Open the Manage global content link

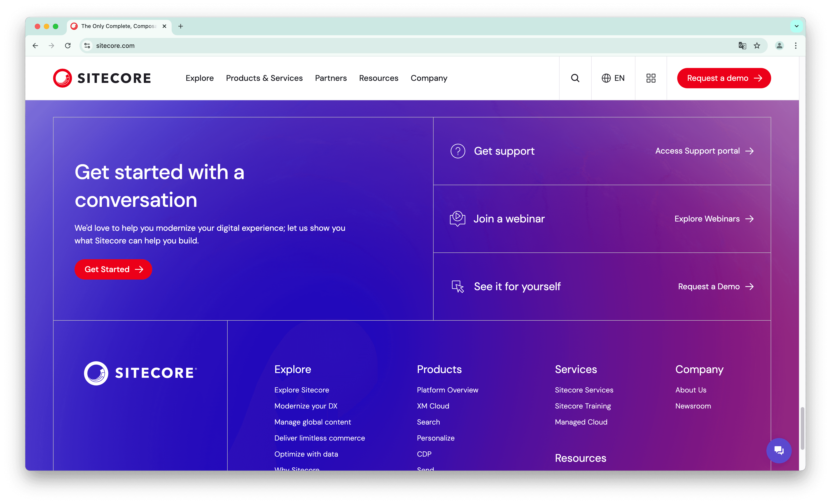[312, 422]
